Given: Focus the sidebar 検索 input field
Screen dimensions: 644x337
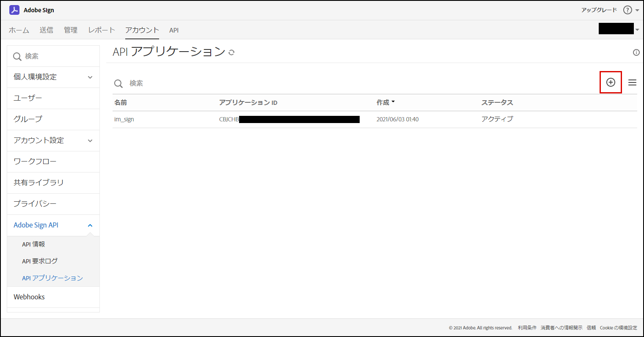Looking at the screenshot, I should coord(53,56).
